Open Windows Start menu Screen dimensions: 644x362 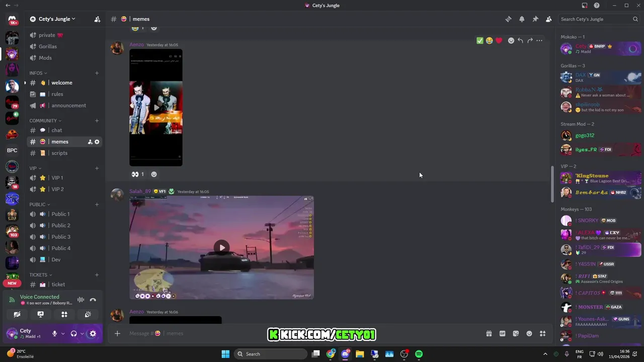[x=225, y=354]
